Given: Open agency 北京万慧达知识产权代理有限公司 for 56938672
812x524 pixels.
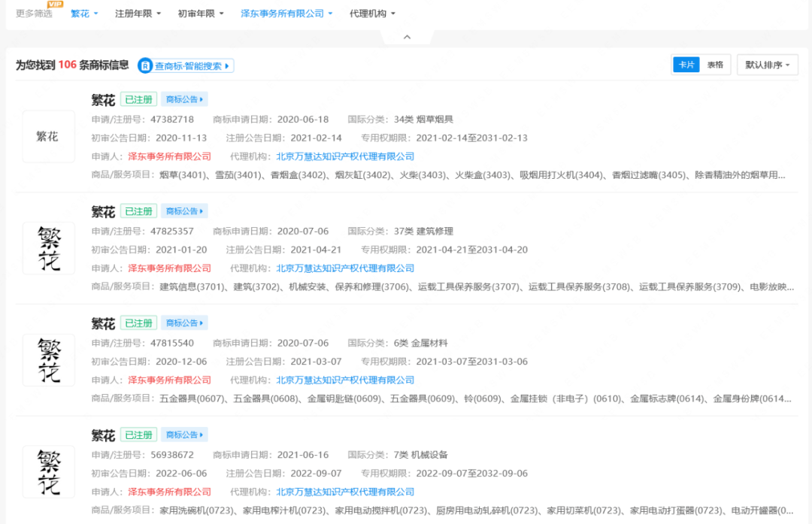Looking at the screenshot, I should (x=345, y=492).
